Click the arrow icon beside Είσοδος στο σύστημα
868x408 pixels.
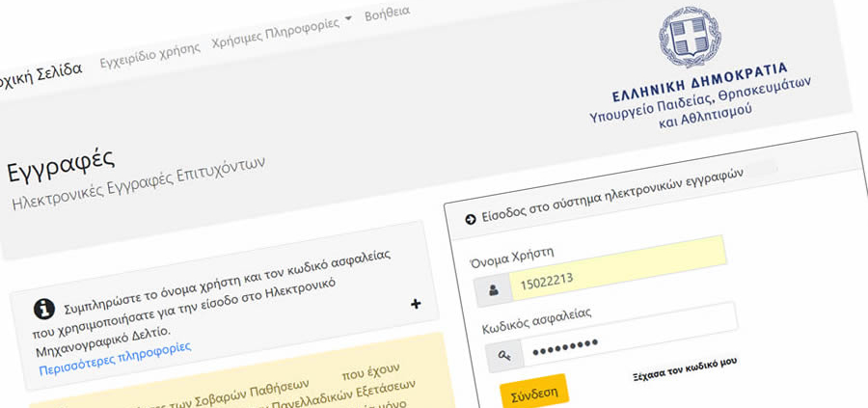coord(471,220)
